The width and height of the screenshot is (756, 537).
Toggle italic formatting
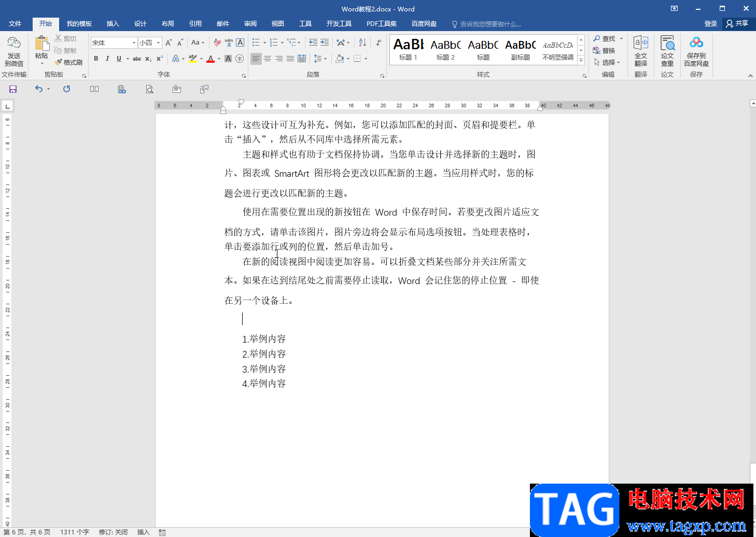coord(107,59)
